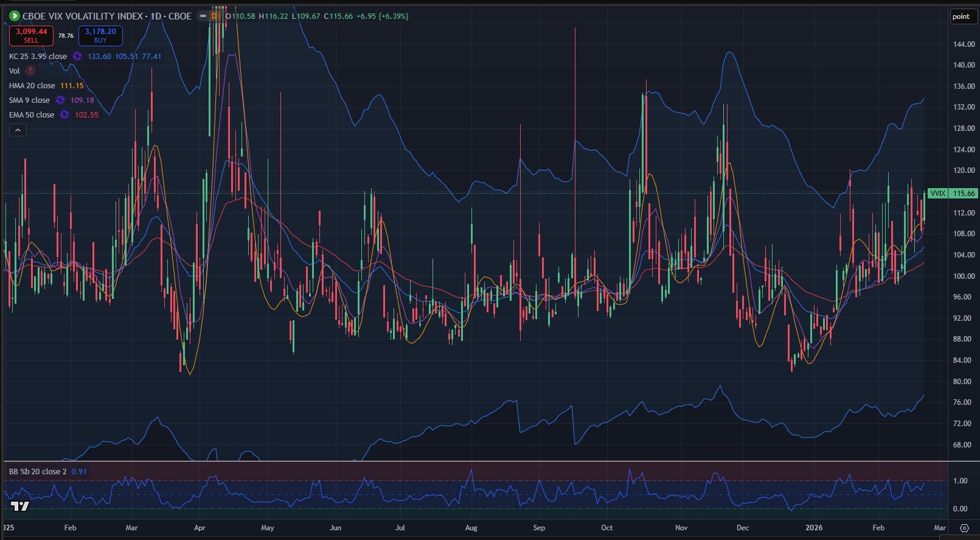Click the change value +6.95 (+6.39%)
The image size is (980, 540).
(x=383, y=16)
